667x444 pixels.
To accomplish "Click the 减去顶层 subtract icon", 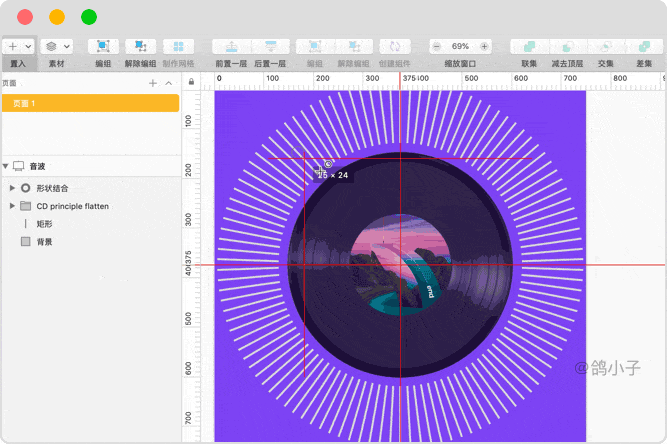I will point(567,46).
